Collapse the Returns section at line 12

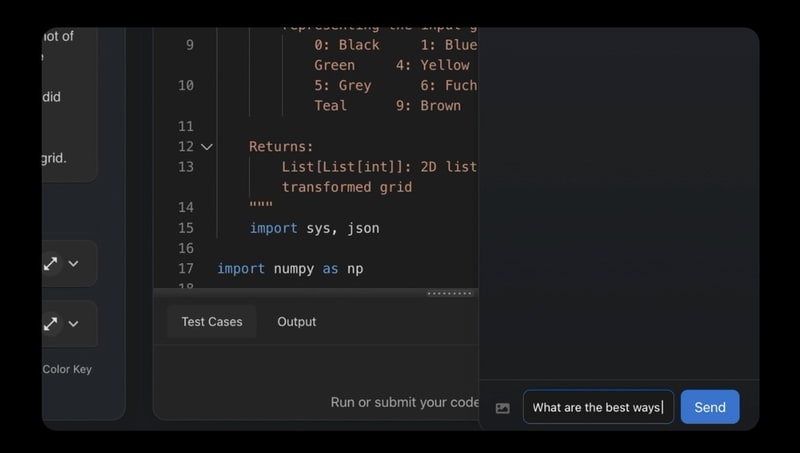[x=207, y=147]
